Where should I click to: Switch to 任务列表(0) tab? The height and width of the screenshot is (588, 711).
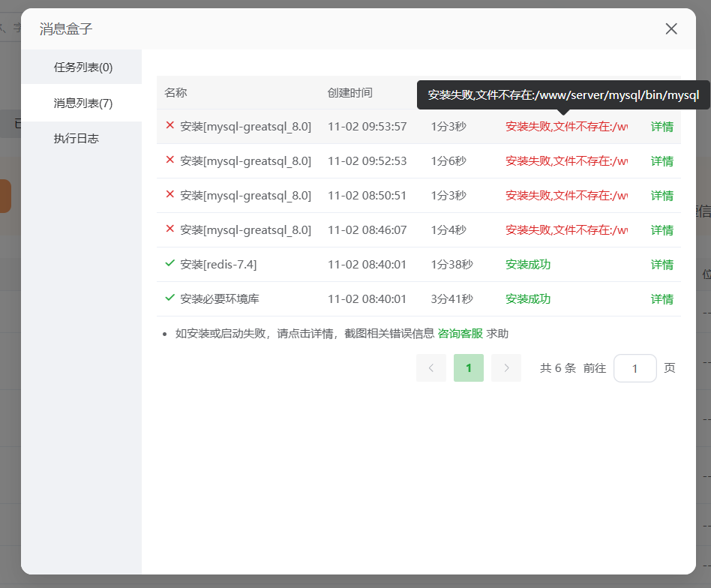pyautogui.click(x=82, y=67)
